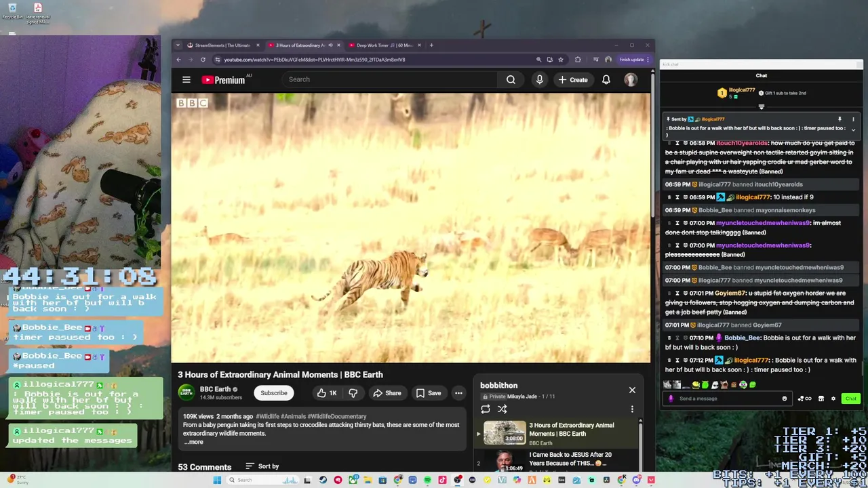Open emoji picker in chat message box
The width and height of the screenshot is (868, 488).
pos(784,399)
